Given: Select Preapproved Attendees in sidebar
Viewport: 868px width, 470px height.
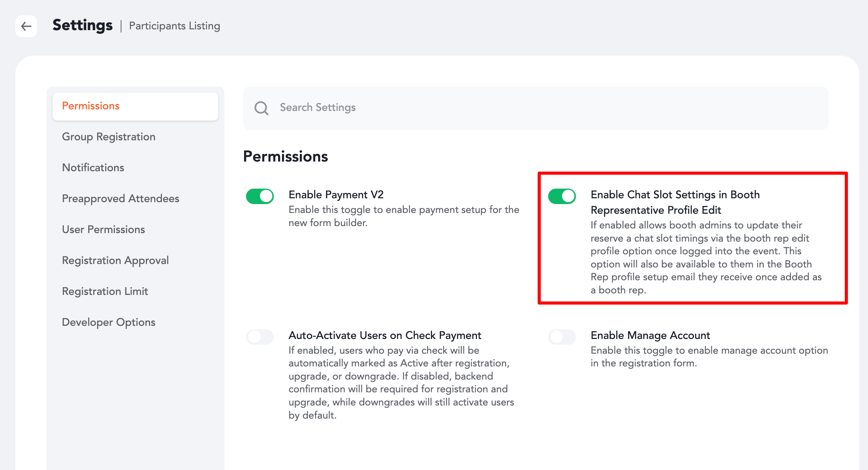Looking at the screenshot, I should (x=121, y=199).
